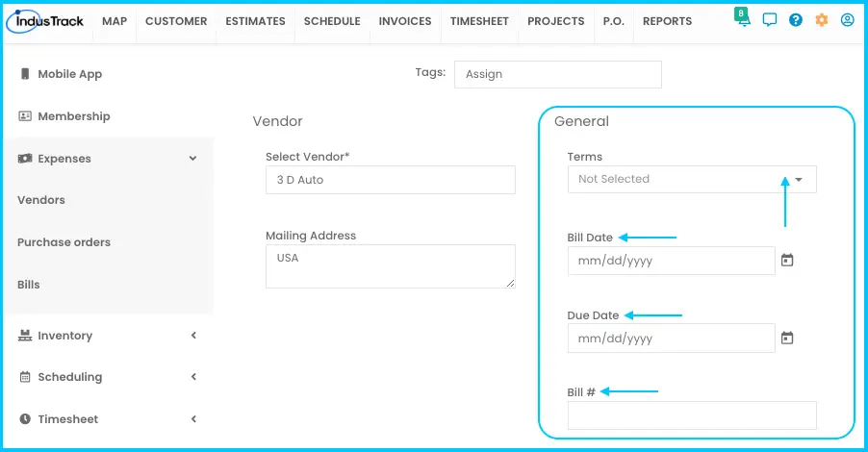Click the blue help question mark icon

[796, 20]
